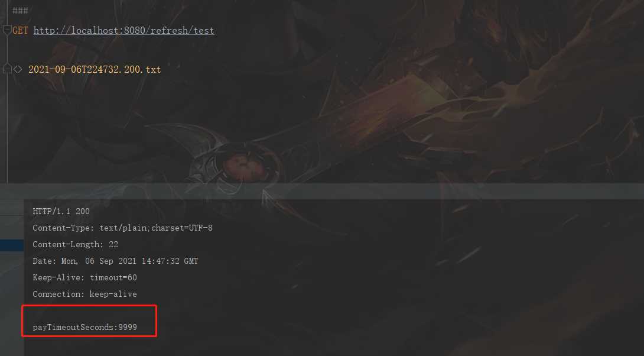Click the ### request separator line
This screenshot has width=644, height=356.
point(20,10)
